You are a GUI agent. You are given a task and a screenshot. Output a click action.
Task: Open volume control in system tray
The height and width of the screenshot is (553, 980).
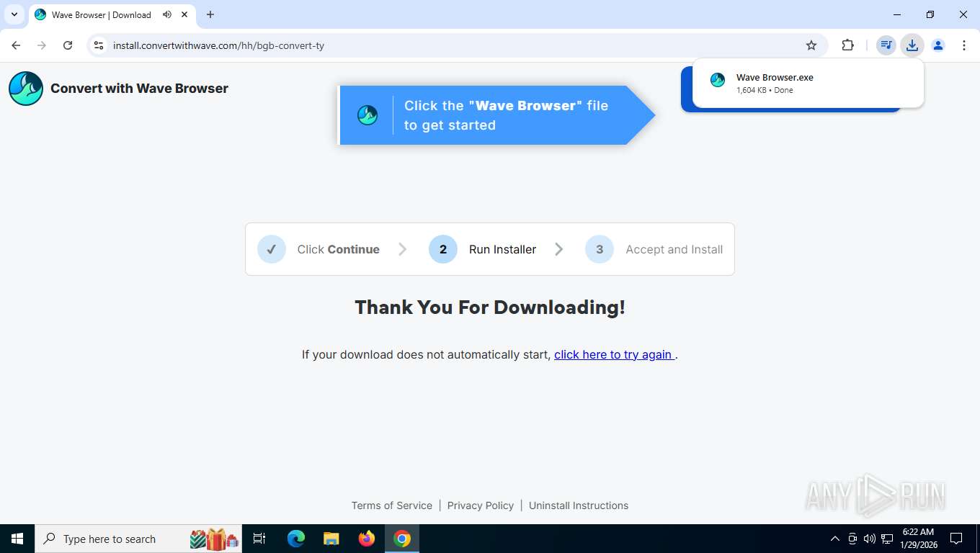(x=869, y=539)
